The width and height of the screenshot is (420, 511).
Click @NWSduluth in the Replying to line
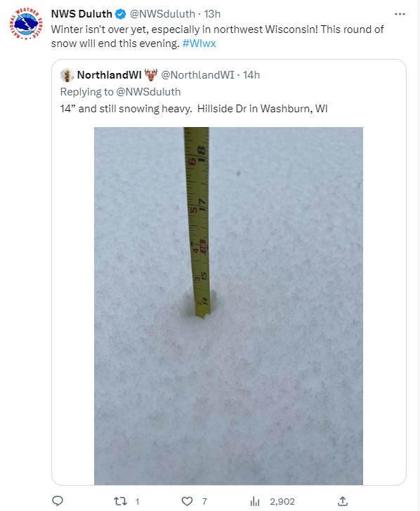148,92
